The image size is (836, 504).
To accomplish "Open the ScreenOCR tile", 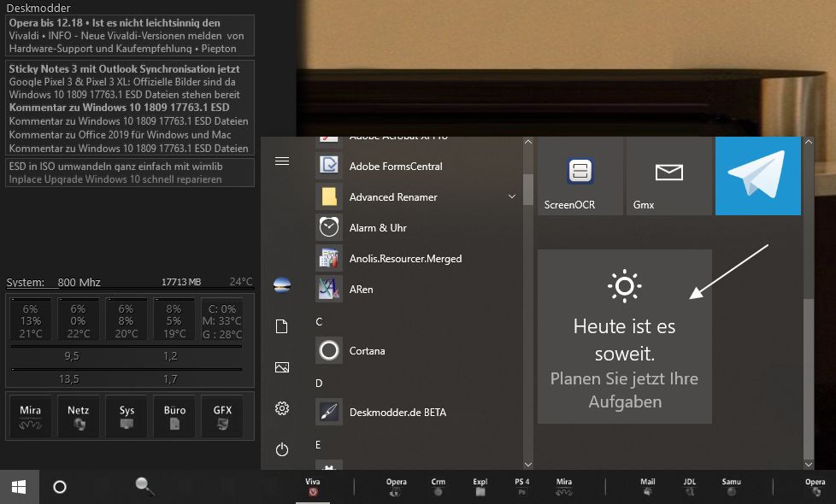I will pos(580,176).
